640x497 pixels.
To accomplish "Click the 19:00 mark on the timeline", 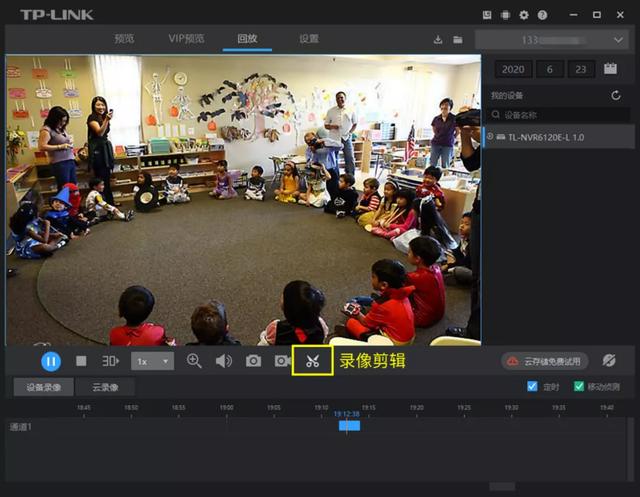I will point(227,408).
